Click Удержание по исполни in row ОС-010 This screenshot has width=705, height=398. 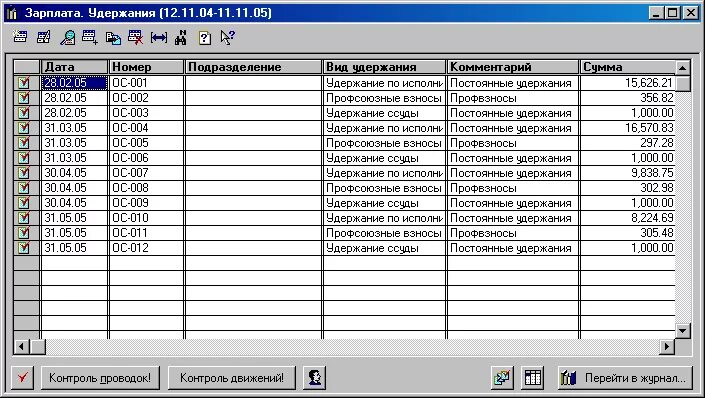point(384,218)
